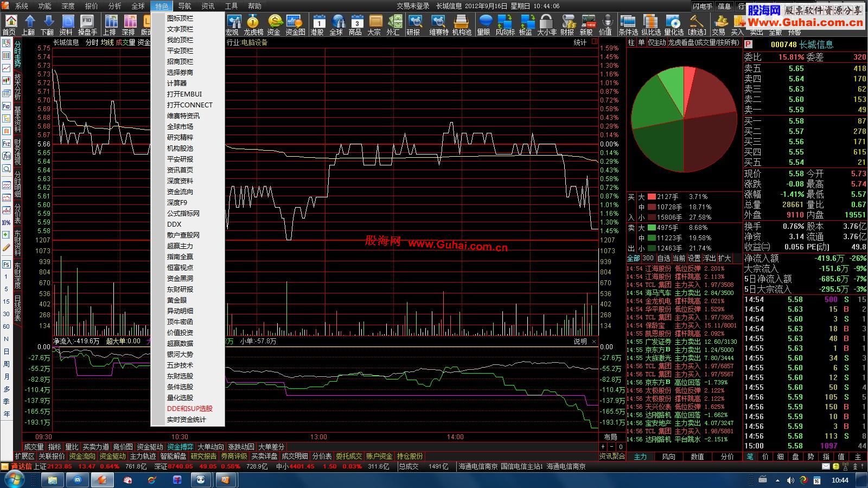868x488 pixels.
Task: Open the 风向标 icon
Action: click(x=505, y=25)
